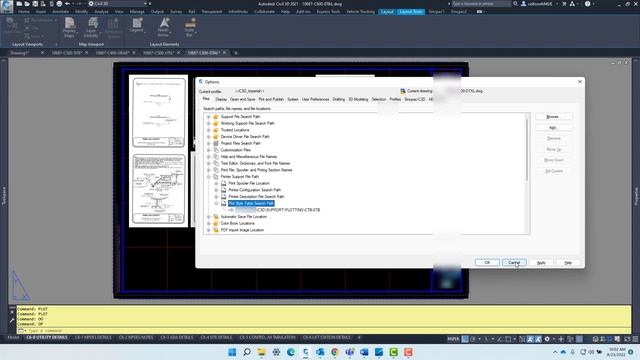Screen dimensions: 640x360
Task: Select Print File, Spooler, and Prolog Section Names
Action: [256, 170]
